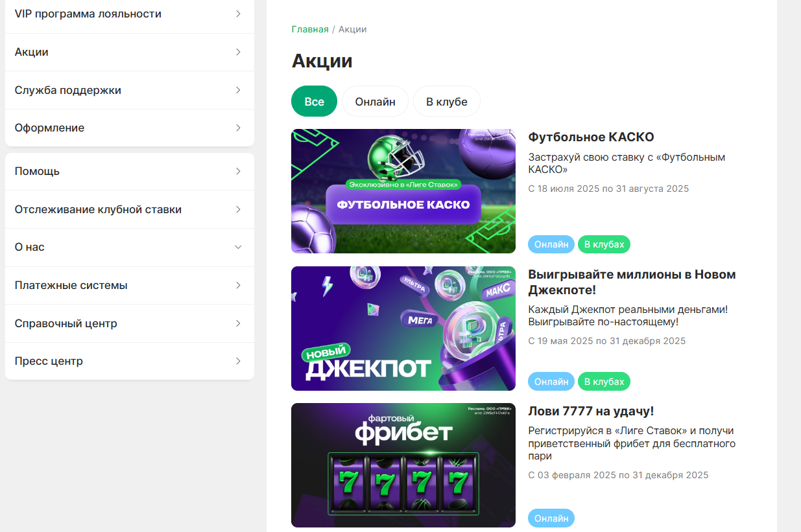Image resolution: width=801 pixels, height=532 pixels.
Task: Click date С 03 февраля 2025 по 31 декабря 2025
Action: [x=618, y=475]
